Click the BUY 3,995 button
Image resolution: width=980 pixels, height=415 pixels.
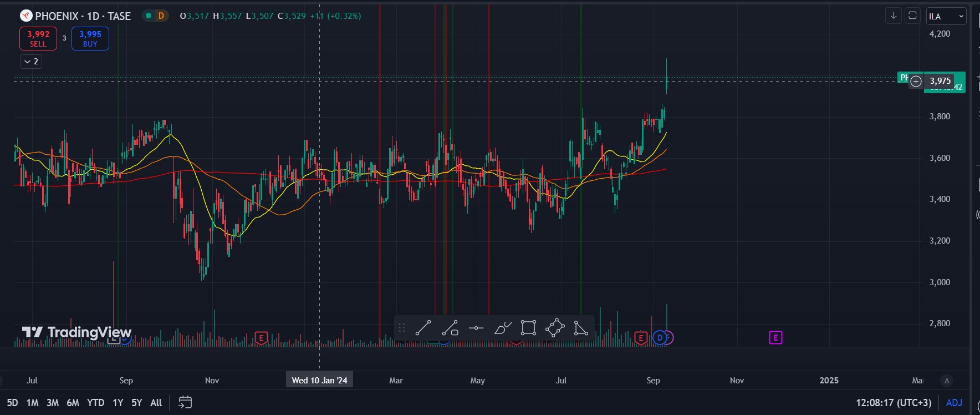[90, 39]
